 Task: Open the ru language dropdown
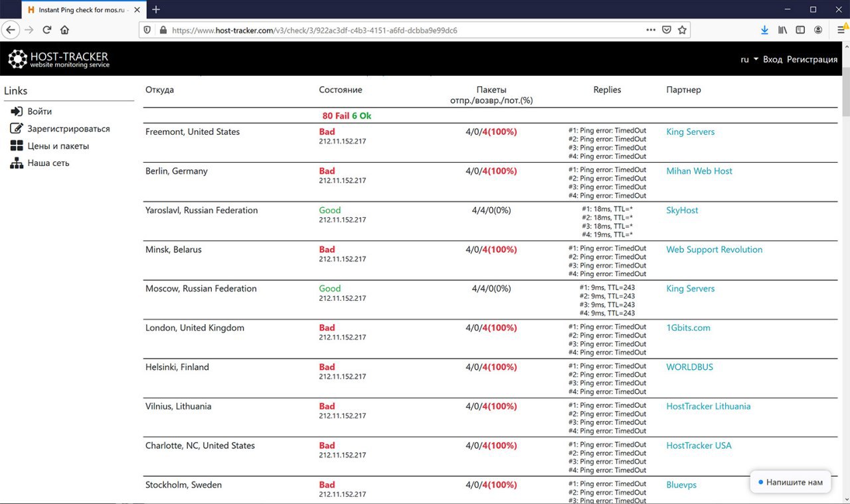(749, 59)
